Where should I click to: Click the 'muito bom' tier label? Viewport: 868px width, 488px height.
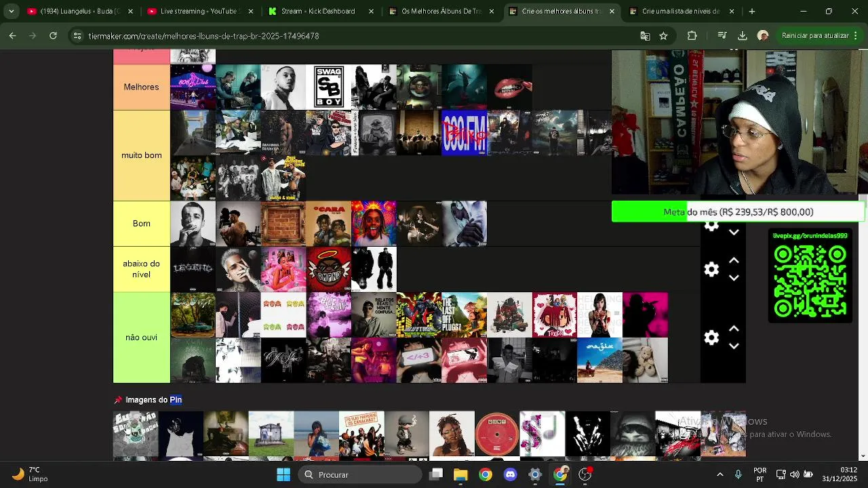(141, 155)
